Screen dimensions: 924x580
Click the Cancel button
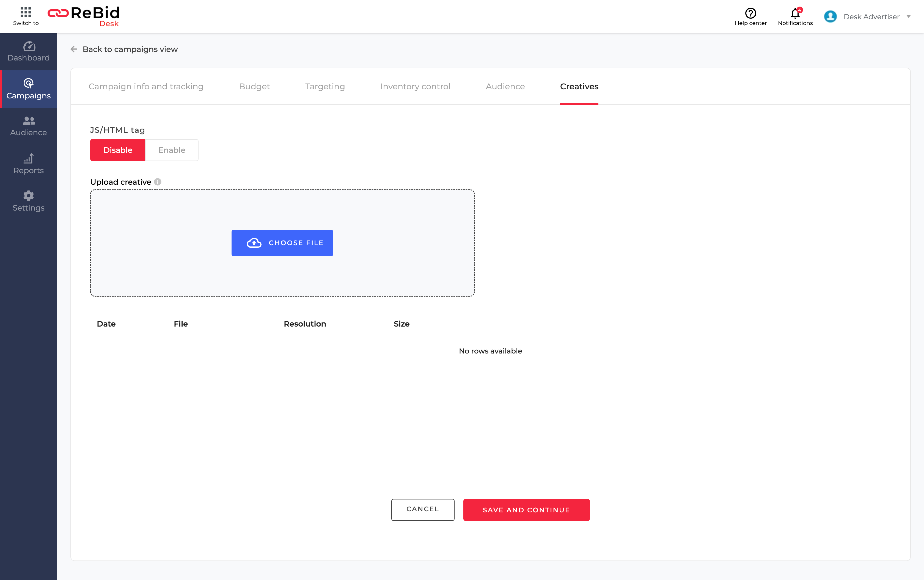[x=422, y=509]
